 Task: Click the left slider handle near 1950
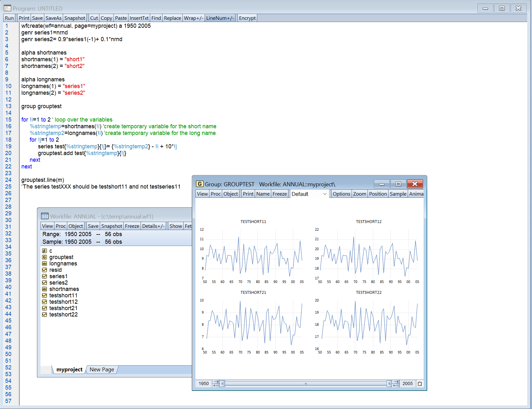pyautogui.click(x=222, y=384)
